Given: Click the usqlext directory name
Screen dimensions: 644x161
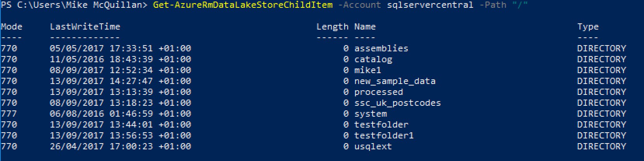Looking at the screenshot, I should [373, 147].
